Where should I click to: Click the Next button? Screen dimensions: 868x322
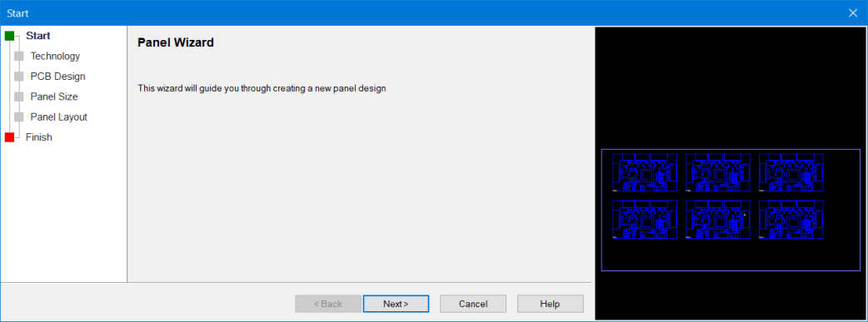396,304
